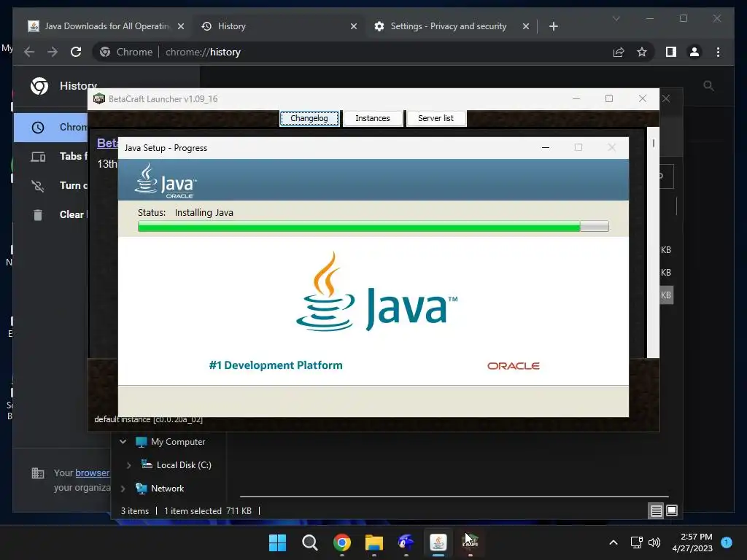
Task: Open network status tray icon
Action: tap(636, 542)
